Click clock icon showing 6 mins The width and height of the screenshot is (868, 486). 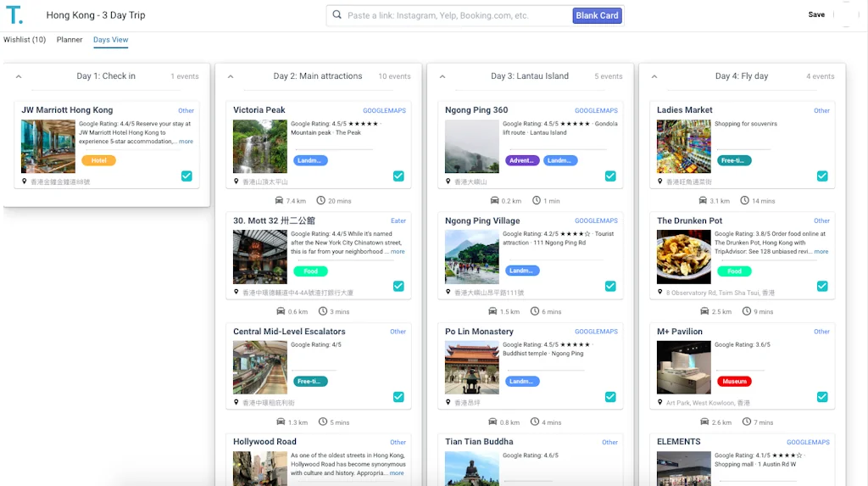534,311
